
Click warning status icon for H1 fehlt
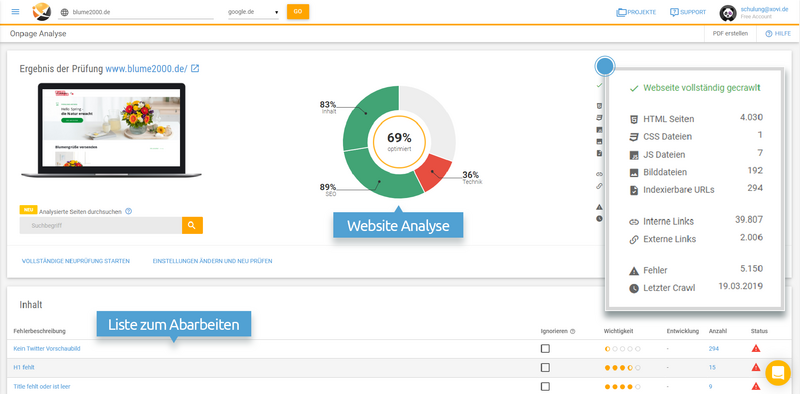click(x=756, y=367)
